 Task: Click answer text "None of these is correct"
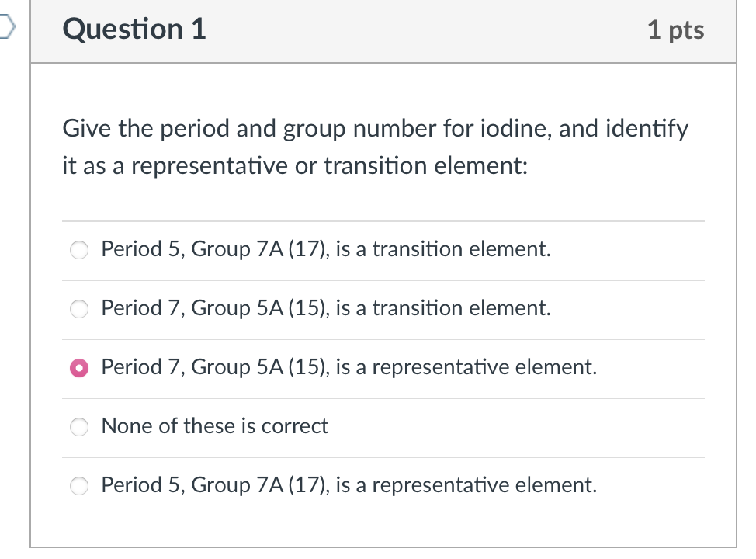point(215,426)
